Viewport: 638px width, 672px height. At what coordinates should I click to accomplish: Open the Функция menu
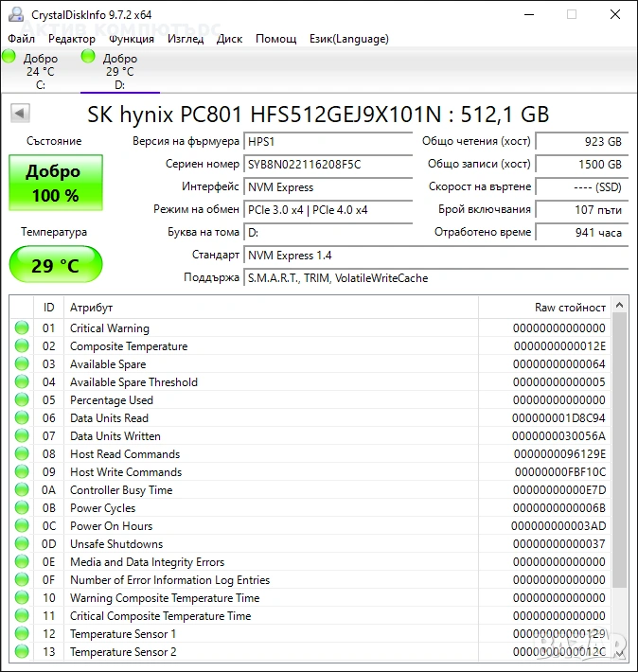pyautogui.click(x=132, y=39)
